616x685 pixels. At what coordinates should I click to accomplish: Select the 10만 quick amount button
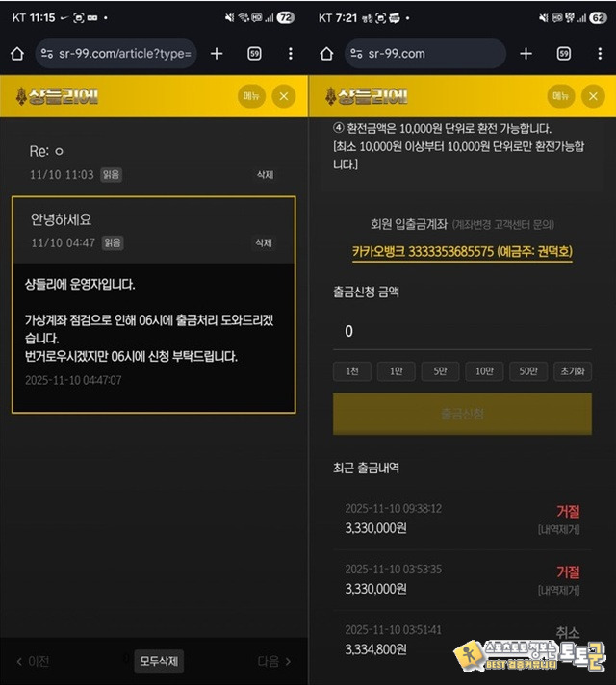point(483,371)
